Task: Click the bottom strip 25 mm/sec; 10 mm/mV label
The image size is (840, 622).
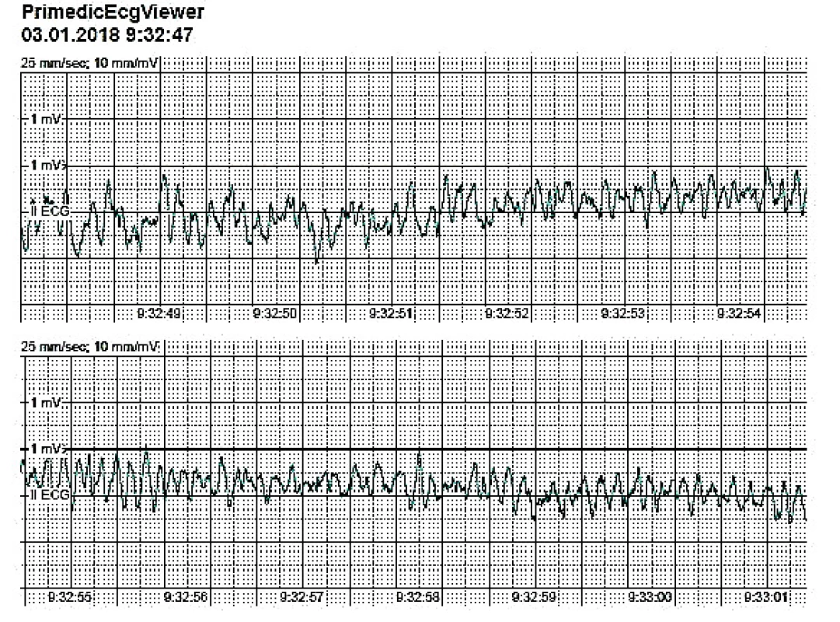Action: [90, 347]
